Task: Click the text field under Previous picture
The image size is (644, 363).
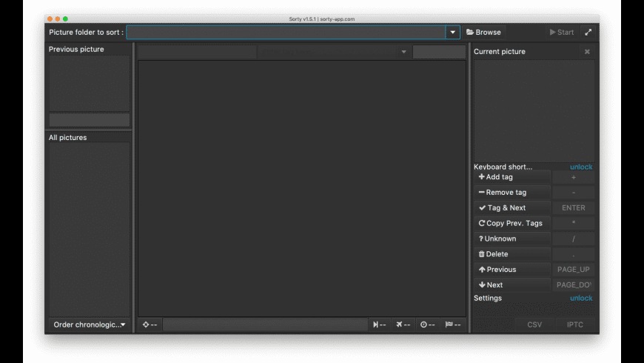Action: click(90, 120)
